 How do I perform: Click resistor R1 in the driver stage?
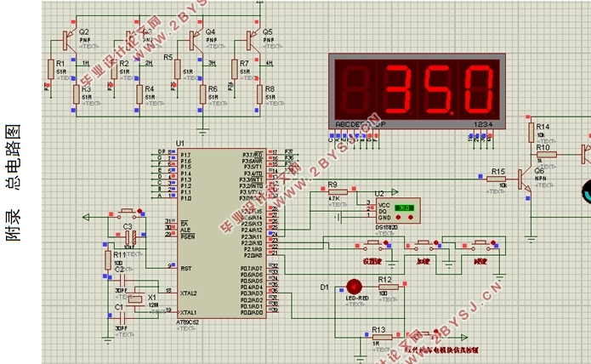pos(51,70)
